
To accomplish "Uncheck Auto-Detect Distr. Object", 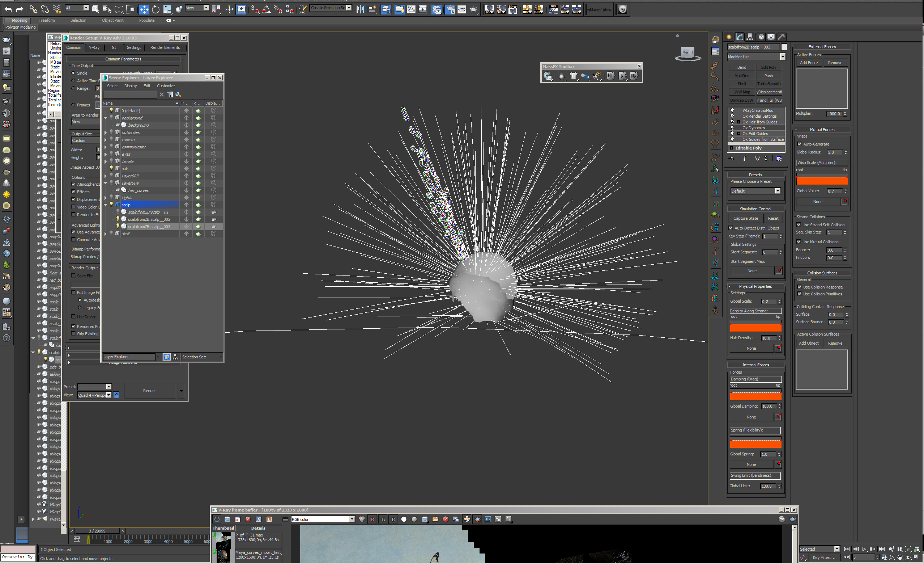I will pos(731,228).
